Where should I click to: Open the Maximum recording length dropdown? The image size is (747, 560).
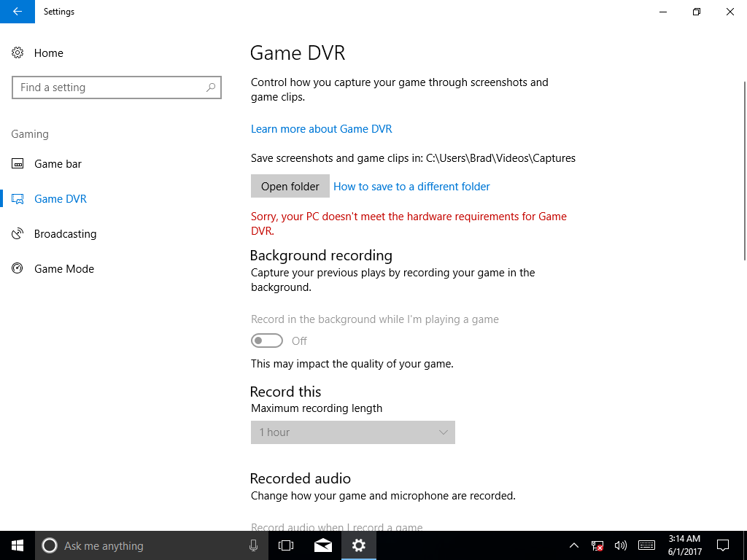pyautogui.click(x=353, y=432)
